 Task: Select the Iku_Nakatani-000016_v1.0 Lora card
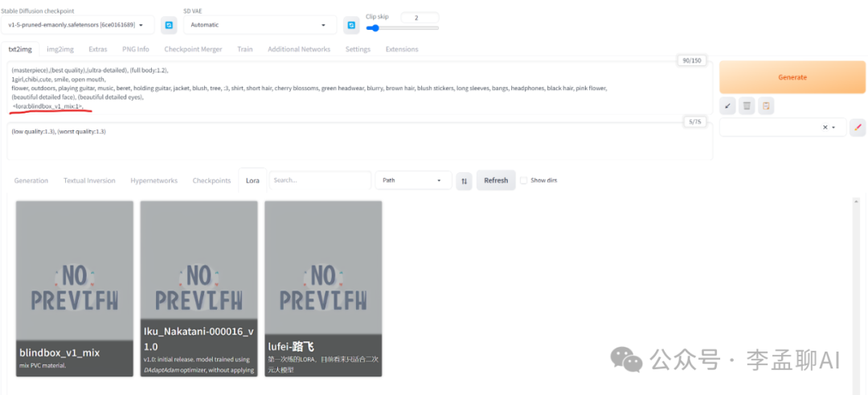tap(199, 289)
